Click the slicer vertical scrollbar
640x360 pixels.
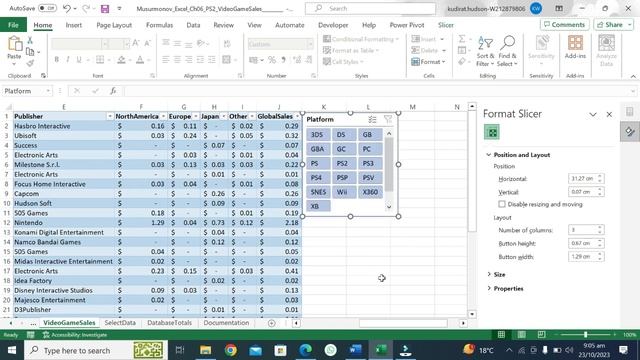[389, 165]
